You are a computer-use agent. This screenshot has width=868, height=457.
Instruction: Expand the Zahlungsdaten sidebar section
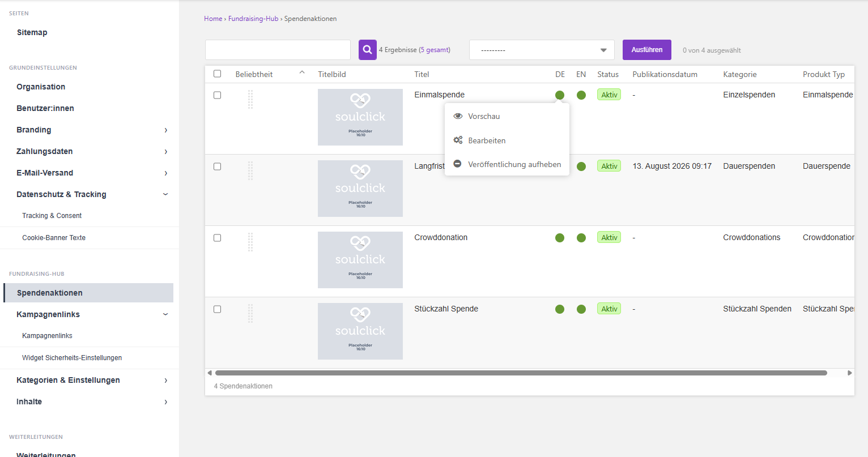click(x=165, y=151)
